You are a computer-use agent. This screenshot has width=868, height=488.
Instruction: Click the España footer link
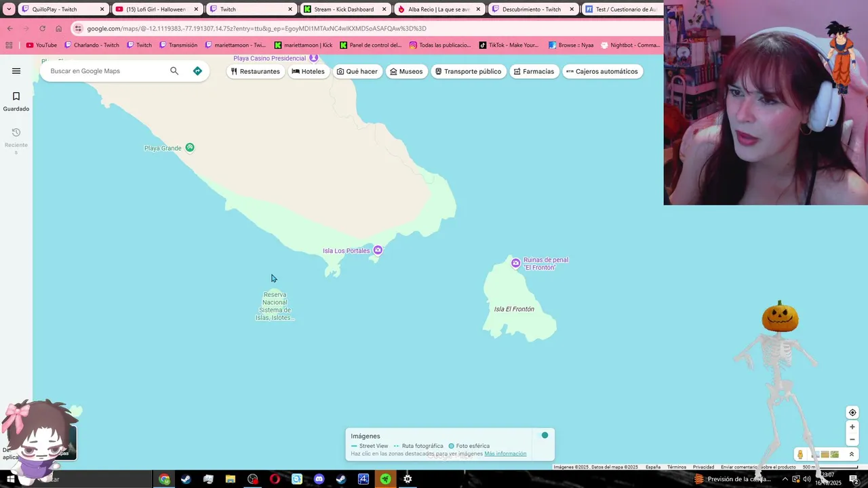pos(653,467)
